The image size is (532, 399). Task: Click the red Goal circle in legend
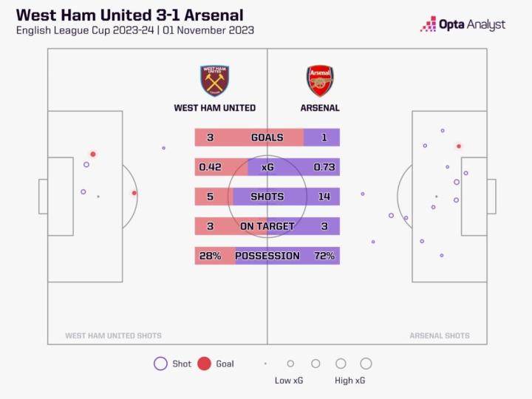coord(205,364)
